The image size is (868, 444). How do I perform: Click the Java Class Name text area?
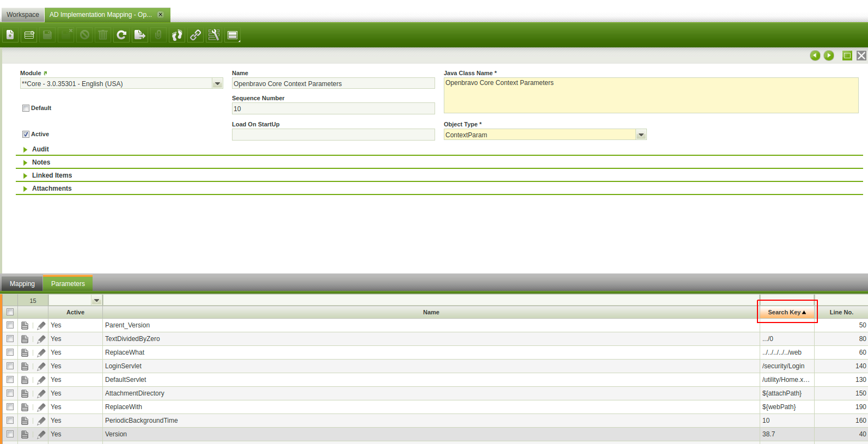point(651,95)
